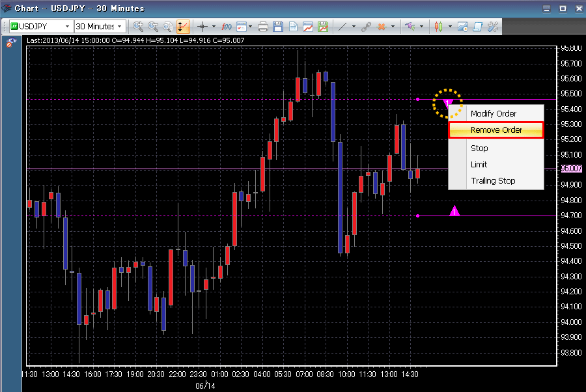Select the candlestick chart type icon
Viewport: 586px width, 392px height.
(438, 27)
